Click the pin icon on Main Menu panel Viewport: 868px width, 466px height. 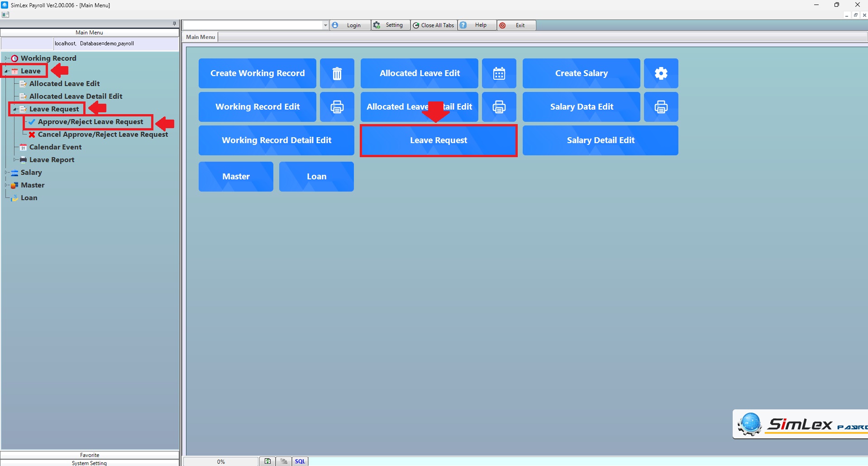click(174, 24)
